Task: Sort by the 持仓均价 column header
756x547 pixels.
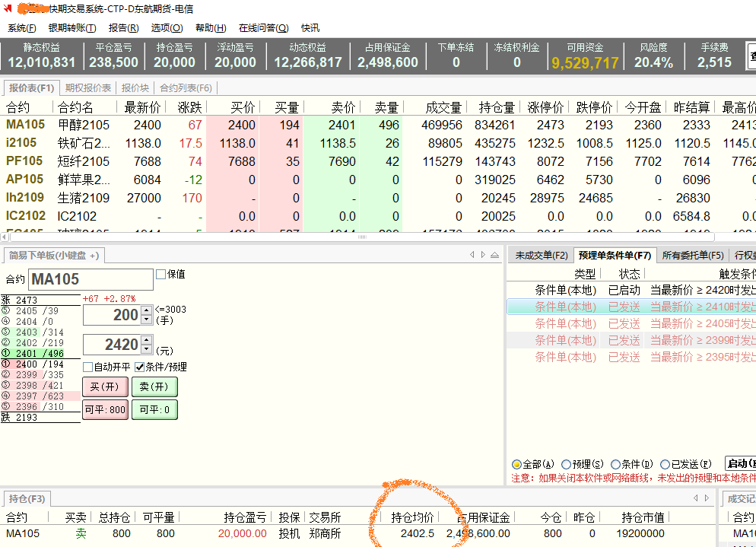Action: (412, 517)
